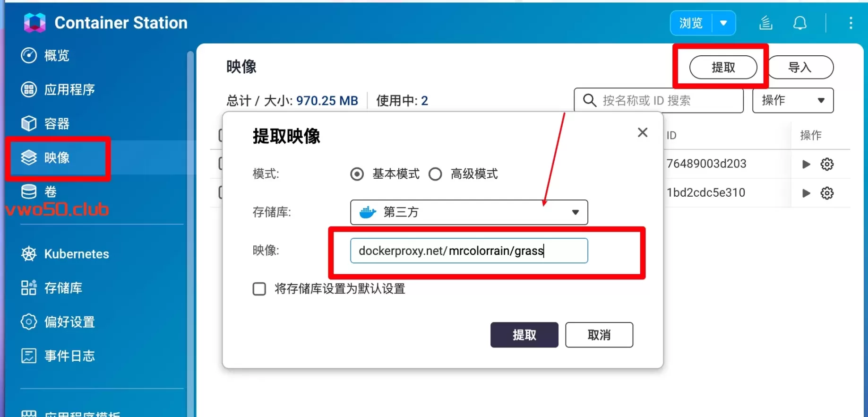The height and width of the screenshot is (417, 868).
Task: Open gear settings for image 76489003d203
Action: (827, 164)
